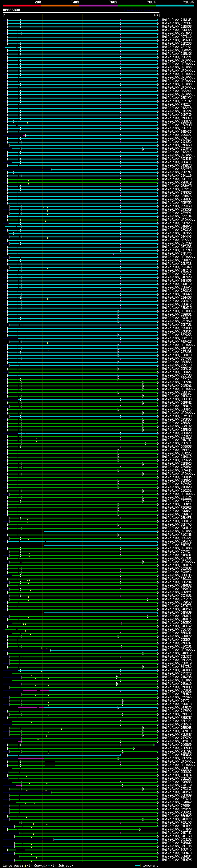Open the BP086338 query name
Image resolution: width=197 pixels, height=868 pixels.
pos(11,10)
